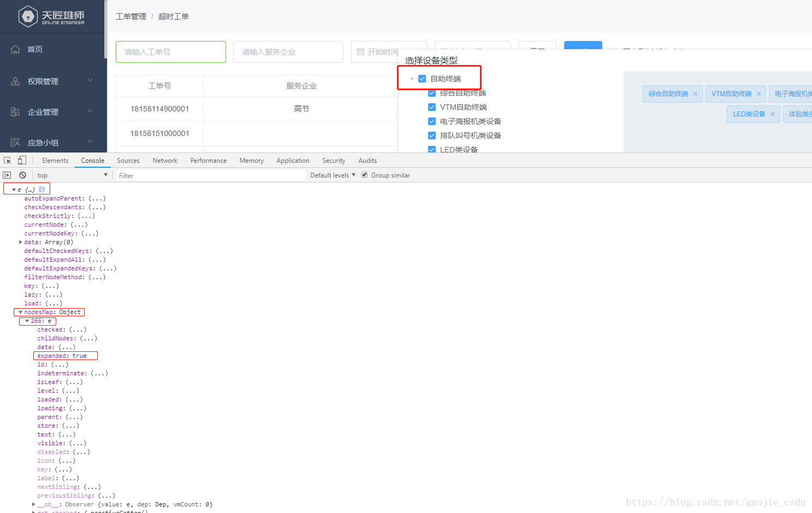Evaluate the defaultCheckedKeys: (...) getter

coord(68,251)
